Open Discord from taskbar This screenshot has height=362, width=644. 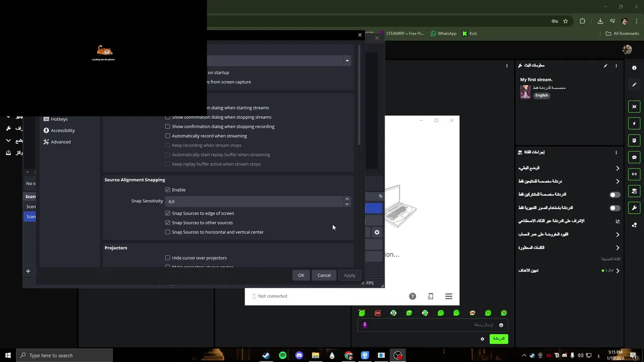click(299, 355)
